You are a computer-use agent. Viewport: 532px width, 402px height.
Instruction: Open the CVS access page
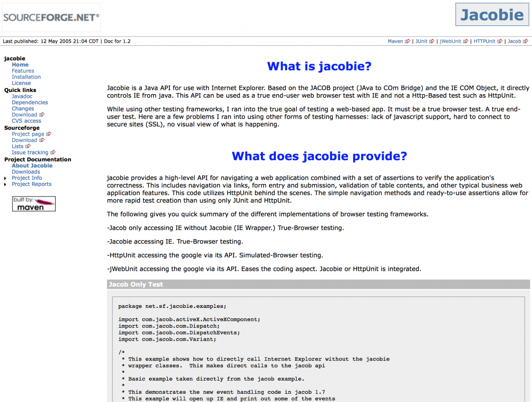[26, 121]
